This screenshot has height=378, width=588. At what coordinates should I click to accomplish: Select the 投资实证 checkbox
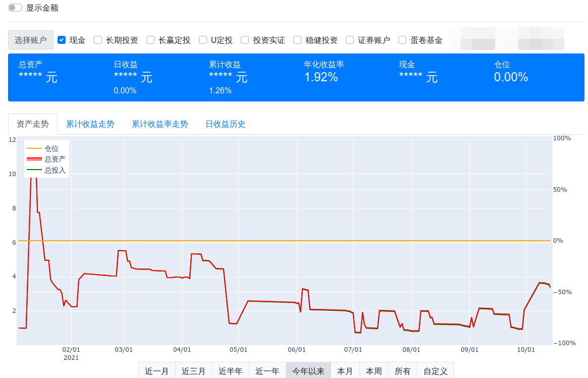(x=245, y=40)
